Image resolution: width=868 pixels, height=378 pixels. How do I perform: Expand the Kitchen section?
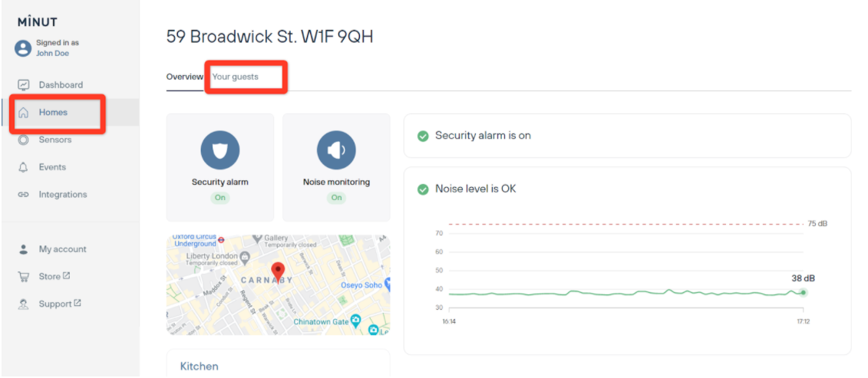click(x=200, y=366)
